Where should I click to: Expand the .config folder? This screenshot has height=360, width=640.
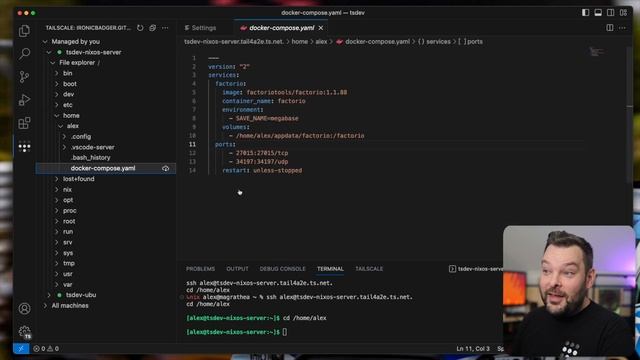64,137
